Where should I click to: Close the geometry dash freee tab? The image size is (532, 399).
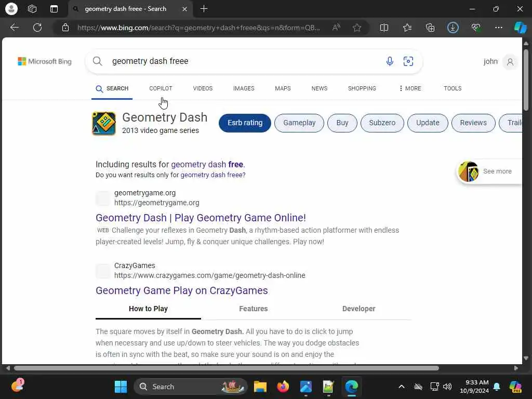(184, 9)
